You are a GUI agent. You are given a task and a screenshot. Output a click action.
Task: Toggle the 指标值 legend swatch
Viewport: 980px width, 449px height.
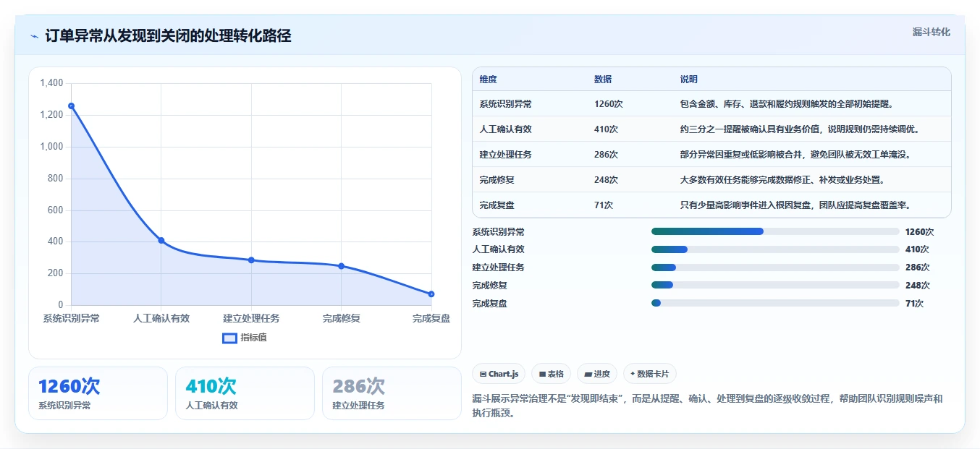coord(229,338)
